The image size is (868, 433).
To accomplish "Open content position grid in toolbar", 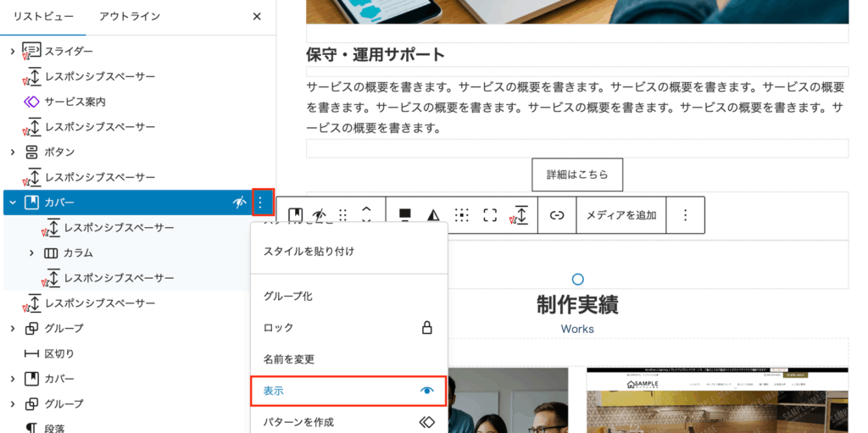I will (461, 215).
